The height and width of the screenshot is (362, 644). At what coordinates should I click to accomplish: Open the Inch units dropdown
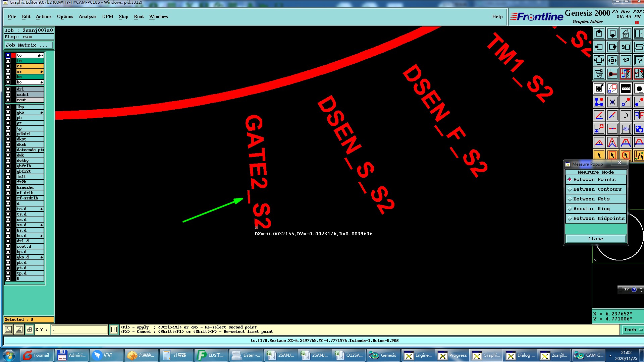coord(633,330)
